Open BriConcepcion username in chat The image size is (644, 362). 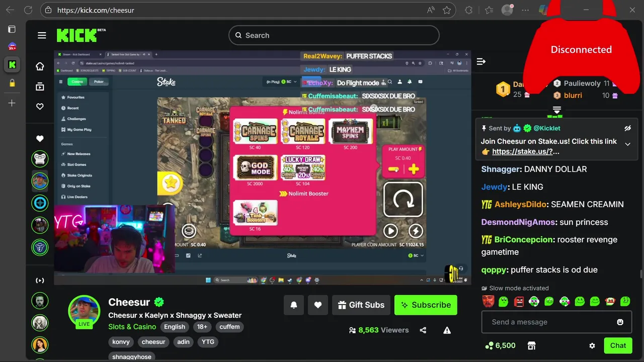pos(523,240)
